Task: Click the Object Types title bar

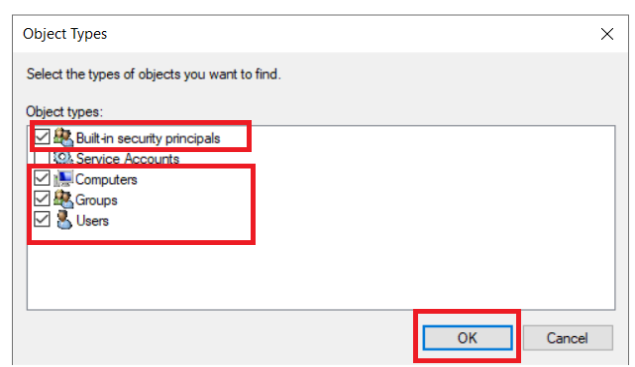Action: (308, 34)
